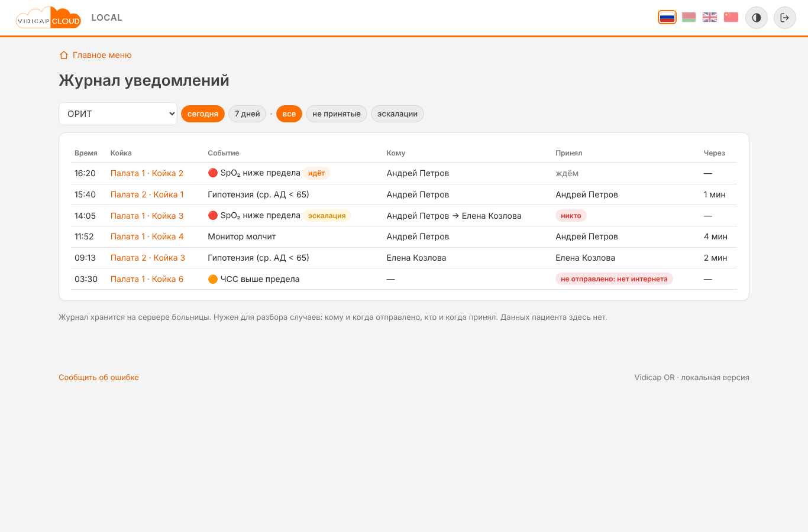Viewport: 808px width, 532px height.
Task: Switch period filter to 7 дней
Action: [x=247, y=114]
